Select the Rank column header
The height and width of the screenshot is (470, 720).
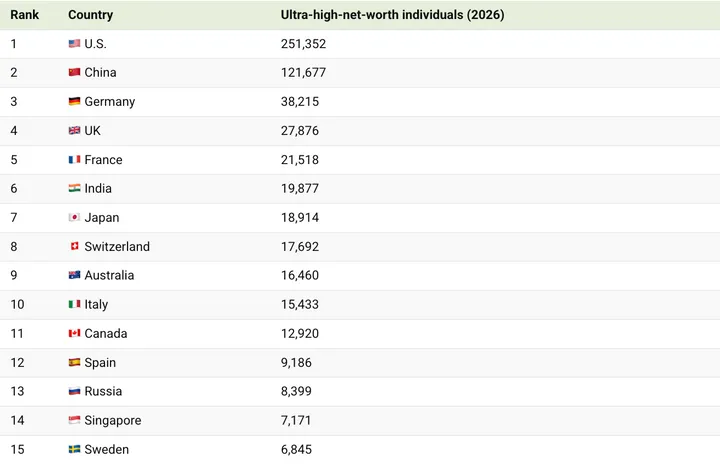[25, 15]
